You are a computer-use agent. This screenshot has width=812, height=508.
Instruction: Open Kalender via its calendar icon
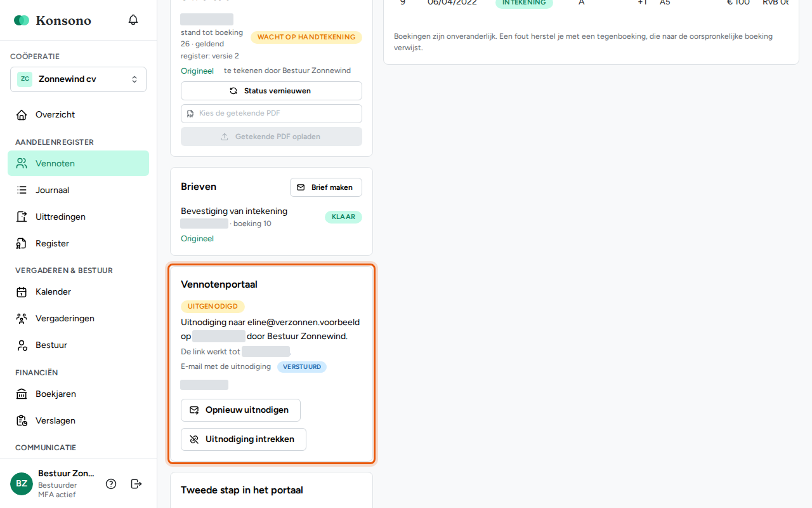22,292
